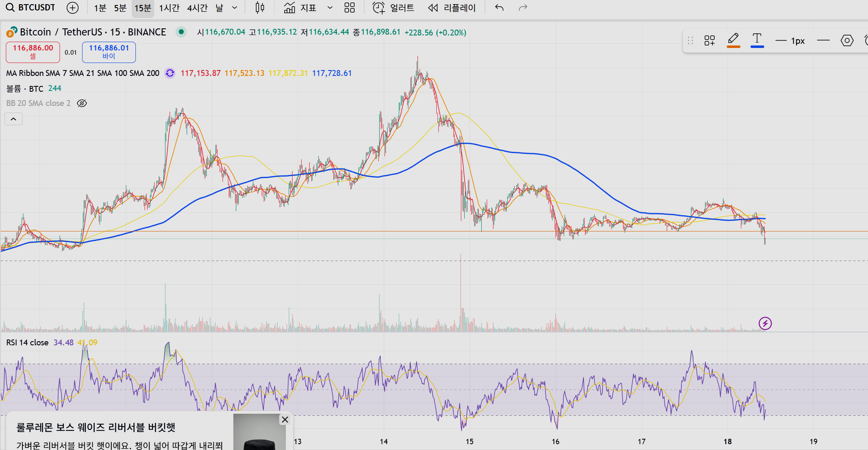Expand the timeframe interval dropdown

[235, 8]
